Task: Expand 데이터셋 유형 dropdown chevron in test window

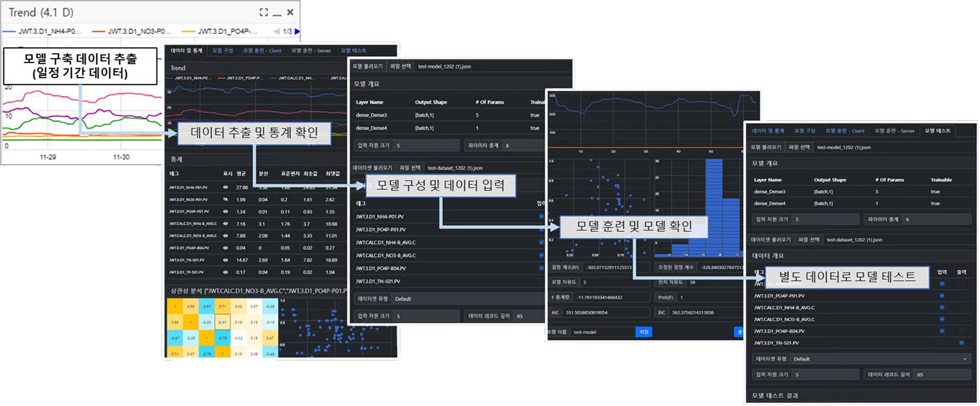Action: tap(965, 359)
